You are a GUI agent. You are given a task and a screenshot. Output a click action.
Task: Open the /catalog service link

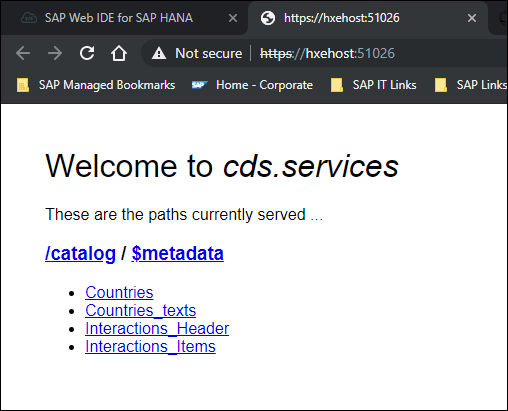click(80, 253)
